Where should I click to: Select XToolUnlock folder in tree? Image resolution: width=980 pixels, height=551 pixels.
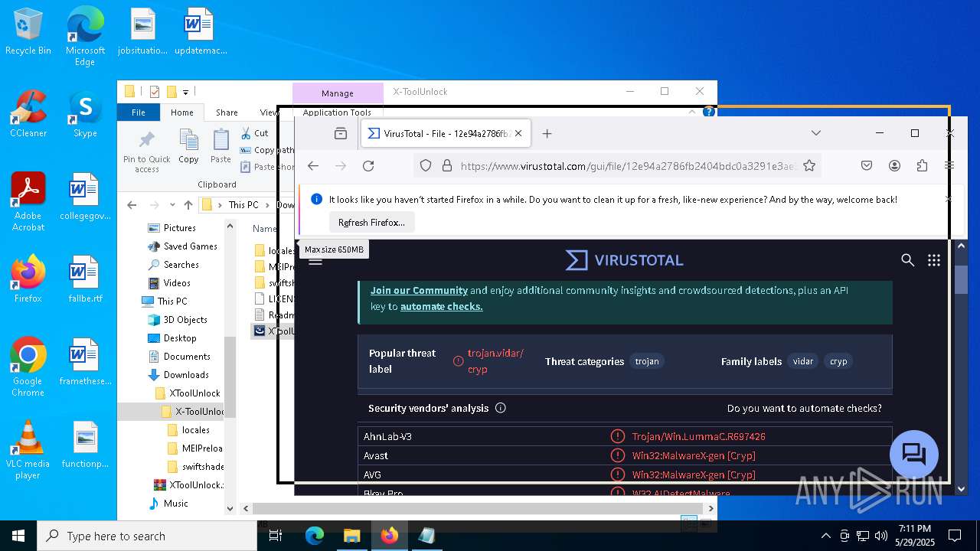click(x=194, y=393)
